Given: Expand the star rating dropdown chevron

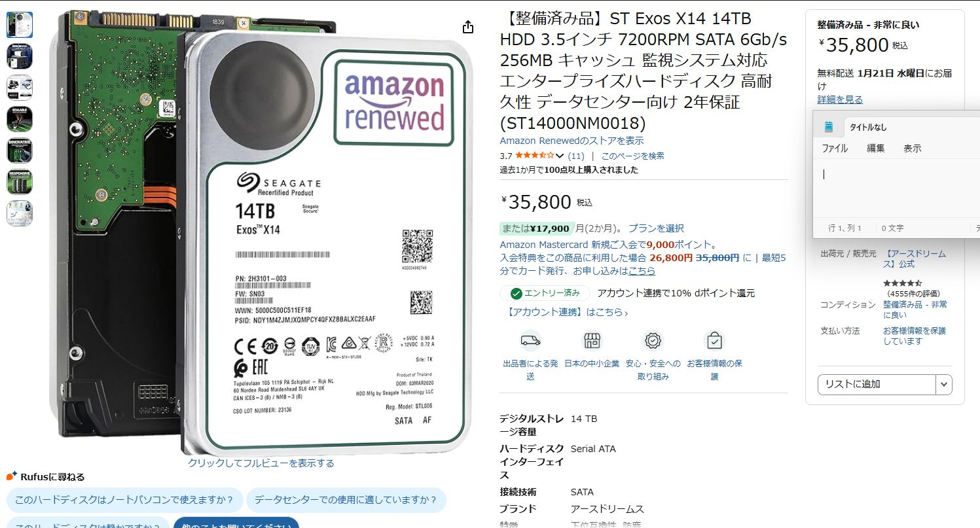Looking at the screenshot, I should [x=560, y=156].
